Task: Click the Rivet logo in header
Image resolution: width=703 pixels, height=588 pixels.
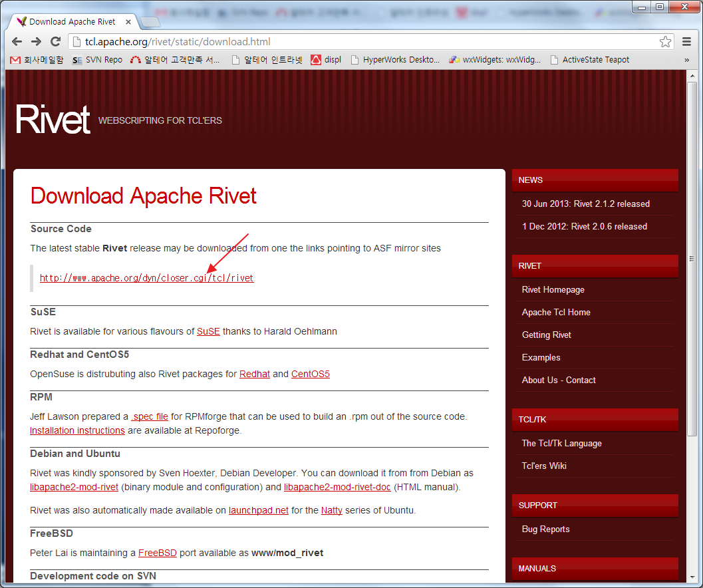Action: tap(53, 119)
